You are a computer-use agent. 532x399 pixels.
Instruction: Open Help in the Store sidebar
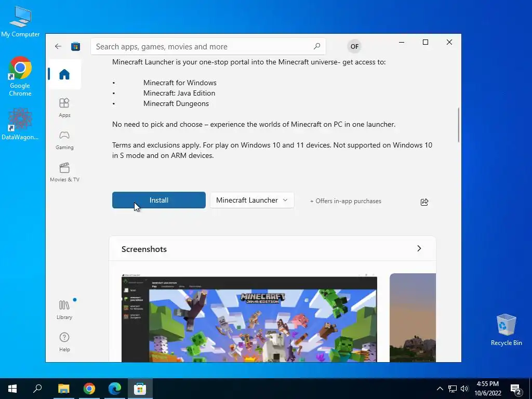pyautogui.click(x=64, y=342)
